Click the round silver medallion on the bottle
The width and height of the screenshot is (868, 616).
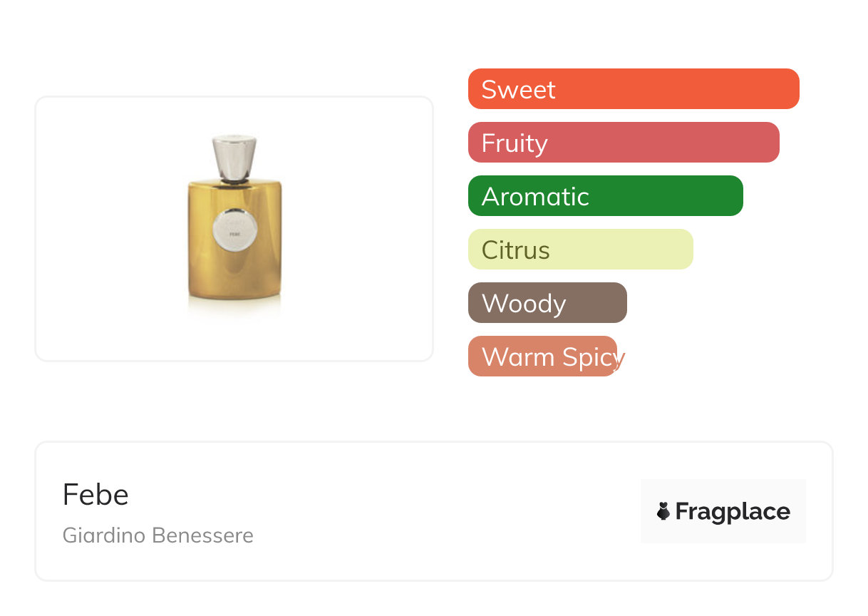point(234,225)
